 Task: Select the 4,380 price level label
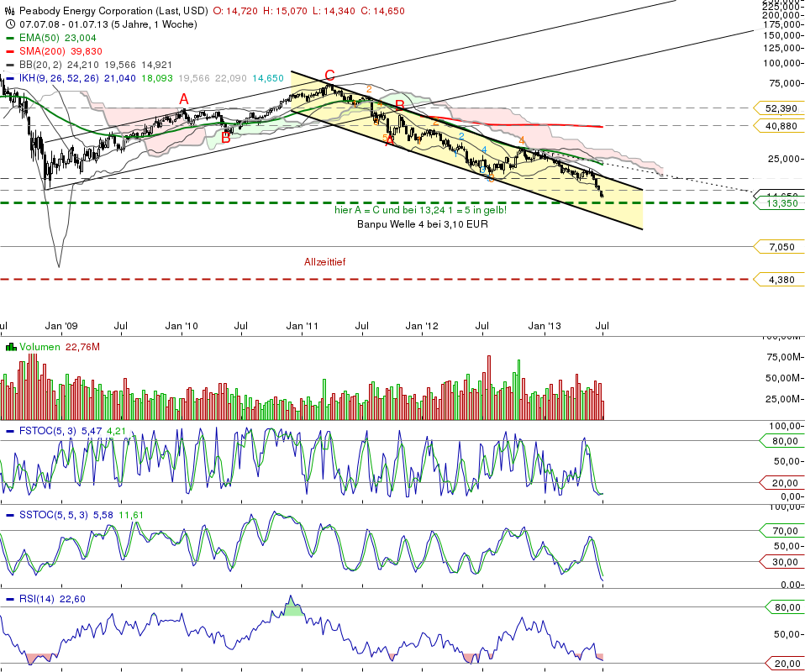(x=778, y=280)
